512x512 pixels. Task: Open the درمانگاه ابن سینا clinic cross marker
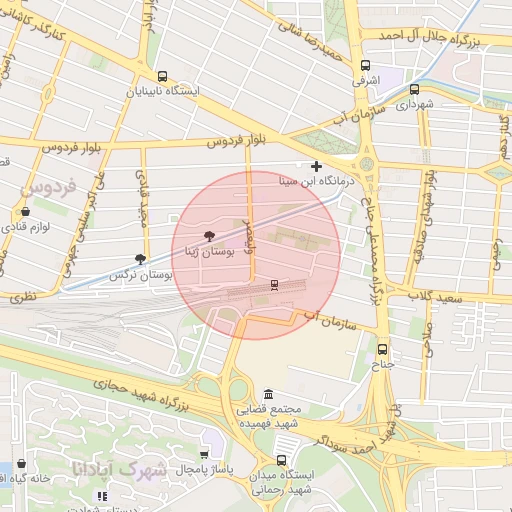click(x=316, y=166)
